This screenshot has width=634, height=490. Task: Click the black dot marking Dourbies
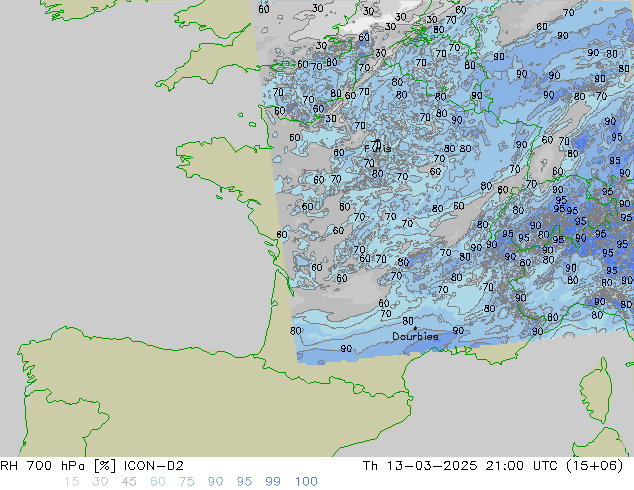[x=415, y=329]
